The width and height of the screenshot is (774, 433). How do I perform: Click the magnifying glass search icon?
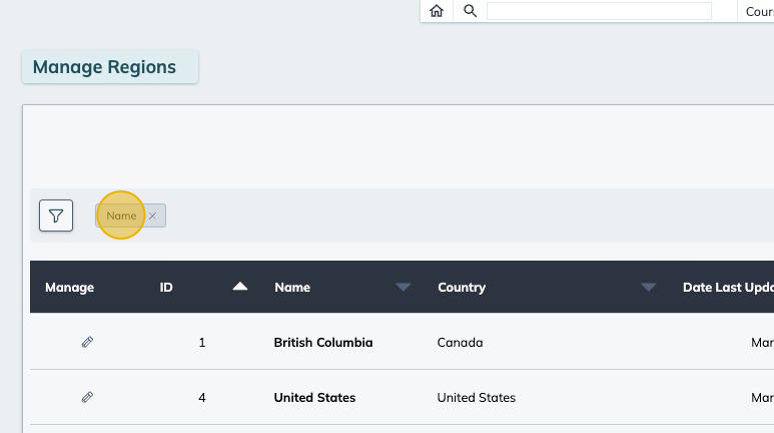click(469, 11)
